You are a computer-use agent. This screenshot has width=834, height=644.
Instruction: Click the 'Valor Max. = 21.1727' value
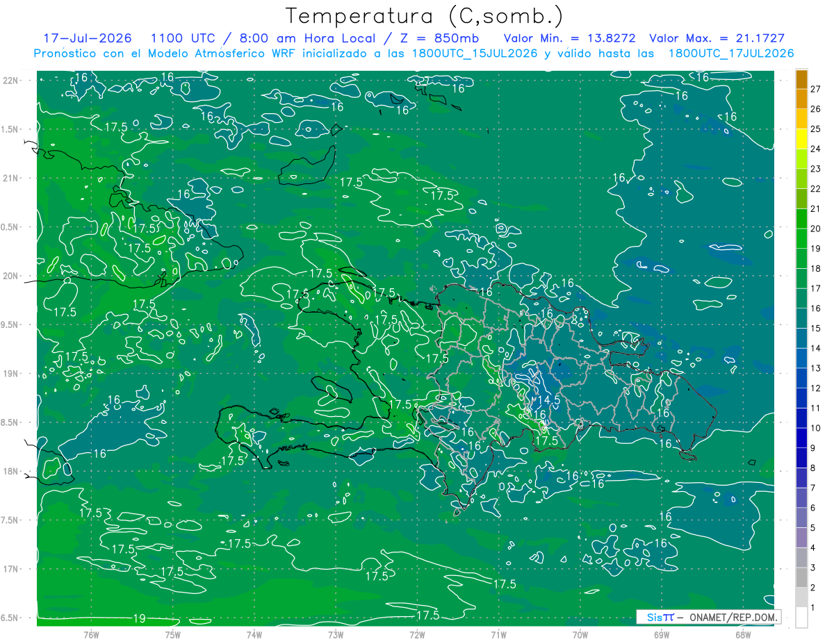pyautogui.click(x=717, y=38)
